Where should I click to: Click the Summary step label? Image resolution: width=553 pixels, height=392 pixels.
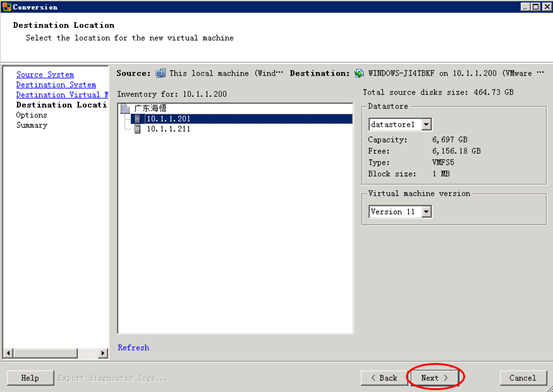(32, 125)
